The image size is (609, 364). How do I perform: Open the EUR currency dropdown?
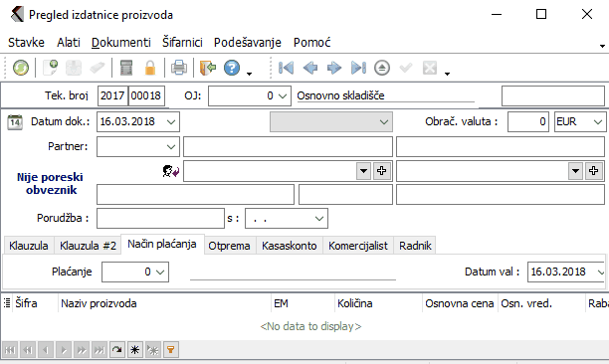[x=598, y=122]
